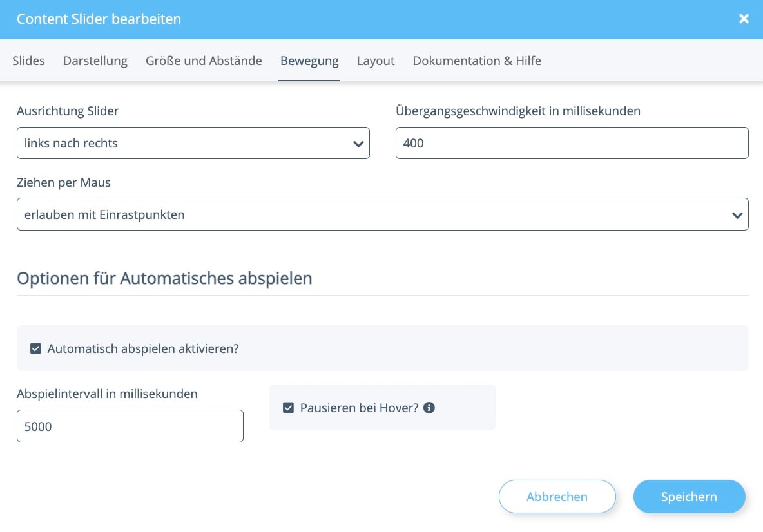Click the Abspielintervall in millisekunden field
The height and width of the screenshot is (532, 763).
(130, 426)
